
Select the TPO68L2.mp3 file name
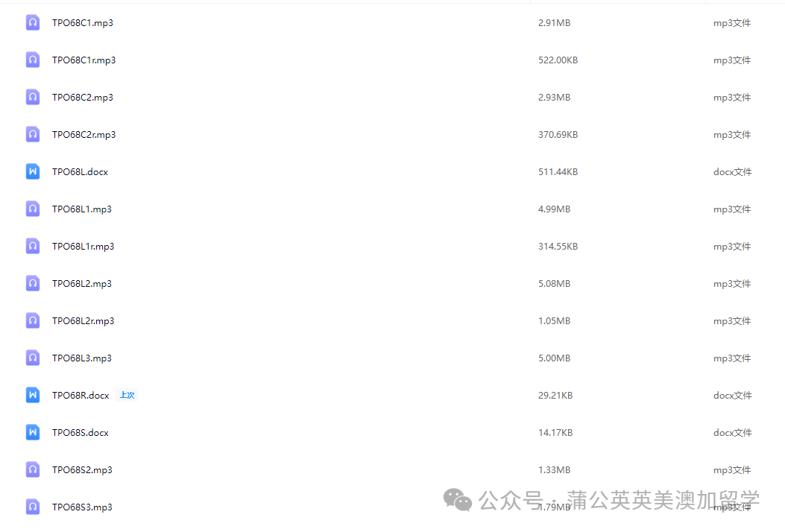pos(81,284)
